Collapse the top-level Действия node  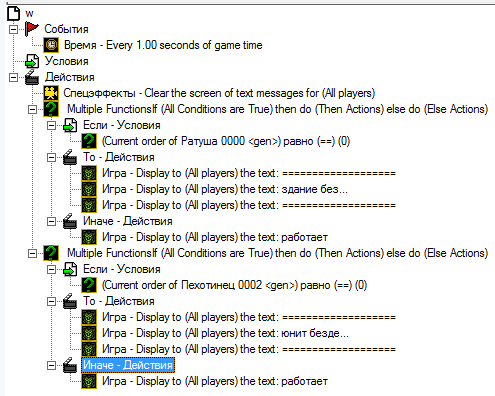[x=13, y=77]
